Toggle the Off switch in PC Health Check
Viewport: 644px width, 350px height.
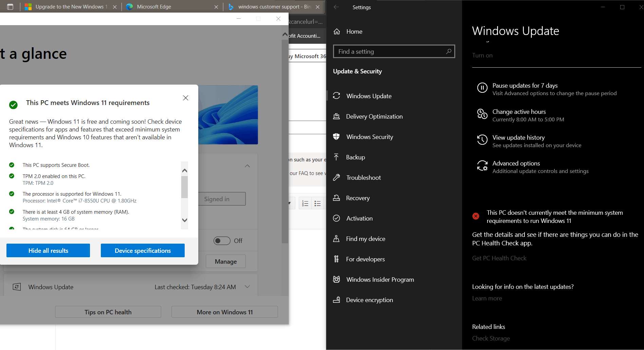coord(222,241)
